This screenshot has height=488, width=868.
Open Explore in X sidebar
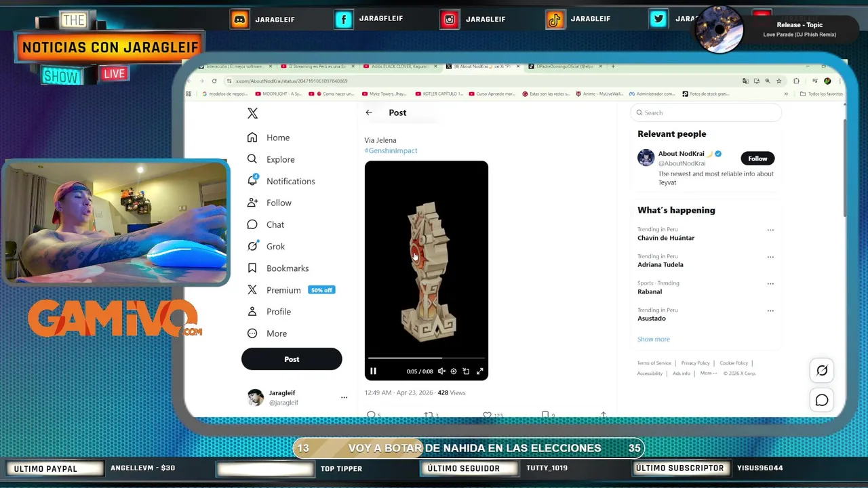click(271, 159)
